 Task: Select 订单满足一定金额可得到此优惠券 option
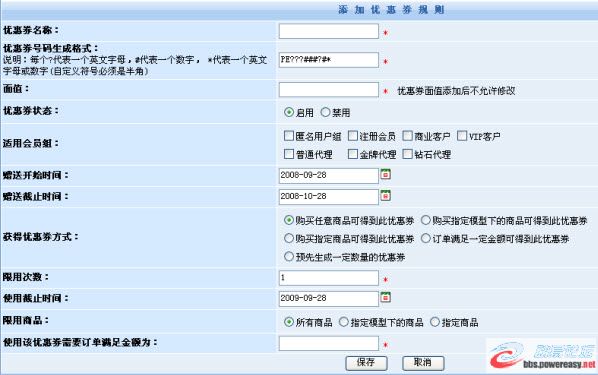pyautogui.click(x=426, y=238)
